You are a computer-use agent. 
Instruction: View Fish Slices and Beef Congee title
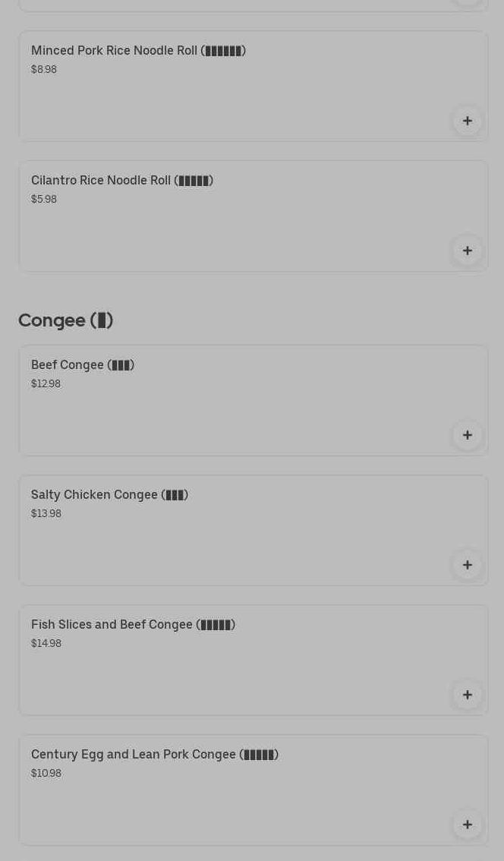coord(133,625)
